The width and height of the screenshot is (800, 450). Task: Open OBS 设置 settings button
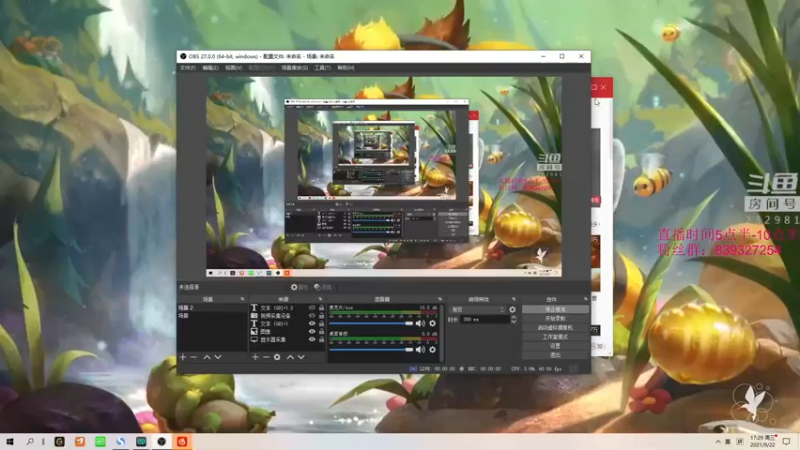pos(555,346)
